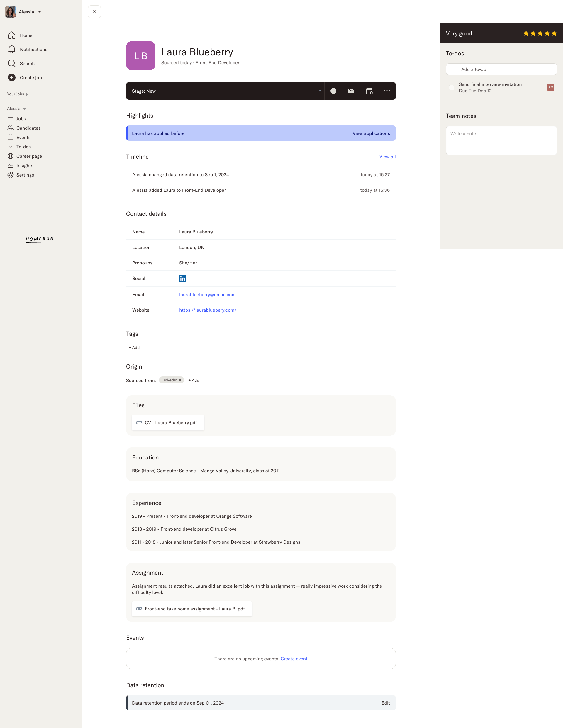Open the schedule event calendar icon

tap(369, 91)
